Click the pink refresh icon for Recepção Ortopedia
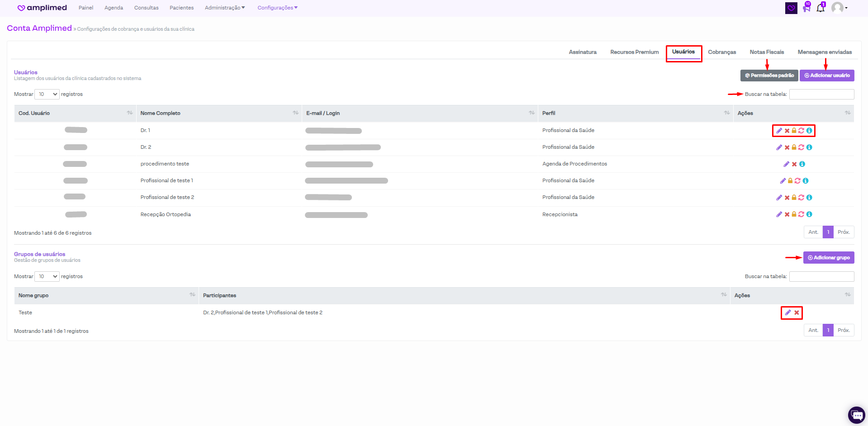This screenshot has height=426, width=868. coord(801,214)
